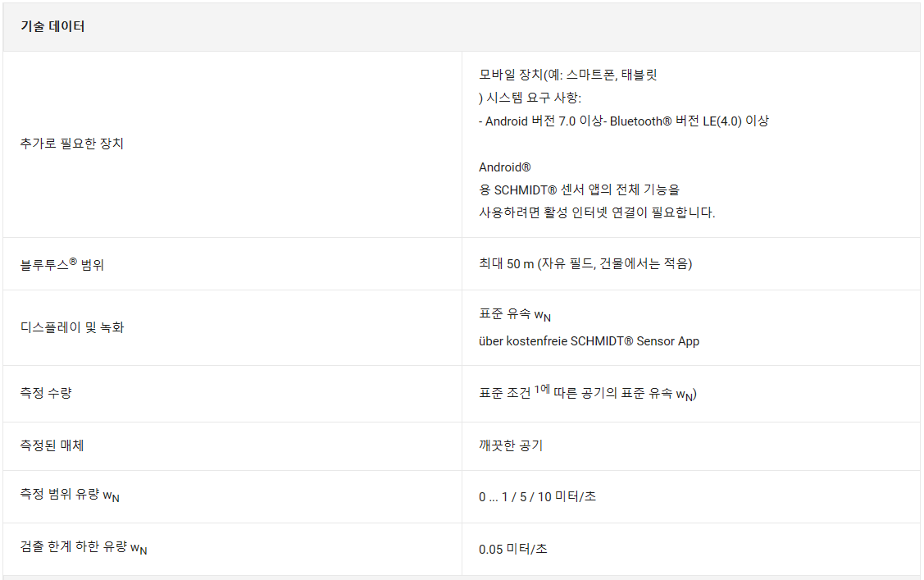Select the 추가로 필요한 장치 row label
Image resolution: width=924 pixels, height=580 pixels.
pos(72,144)
